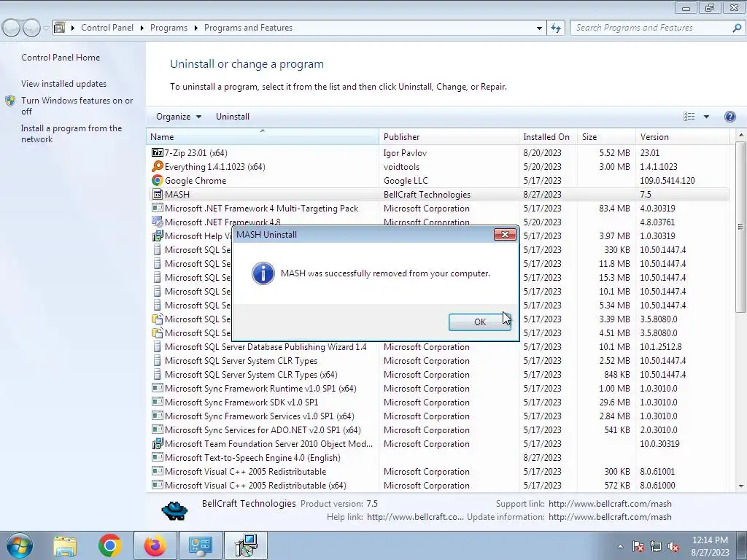The image size is (747, 560).
Task: Click icon of Sync Framework SDK v1.0 SP1
Action: 158,402
